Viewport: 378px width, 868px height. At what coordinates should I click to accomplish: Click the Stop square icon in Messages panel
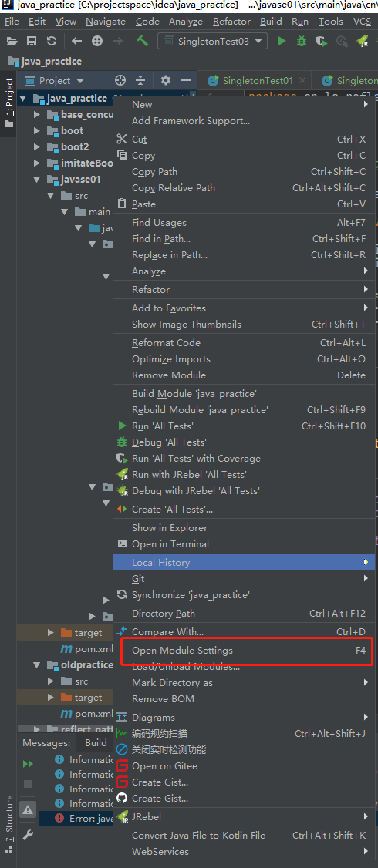[28, 784]
